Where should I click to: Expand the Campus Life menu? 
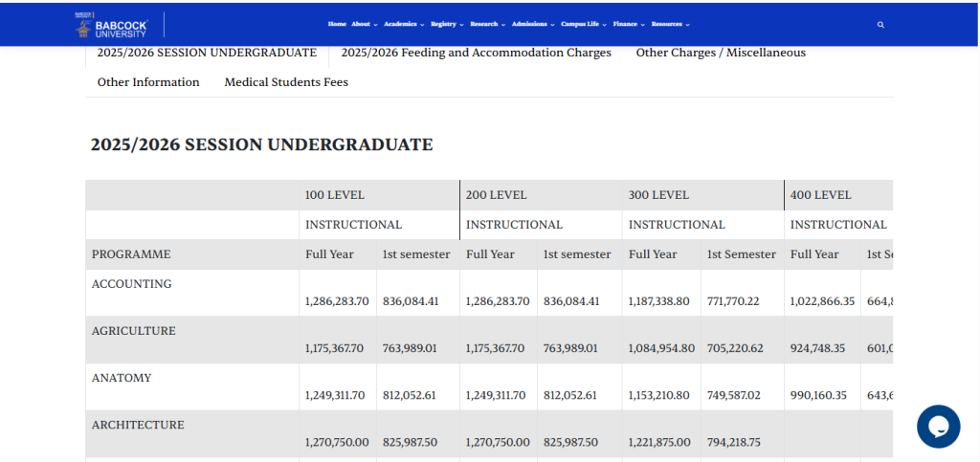[584, 24]
